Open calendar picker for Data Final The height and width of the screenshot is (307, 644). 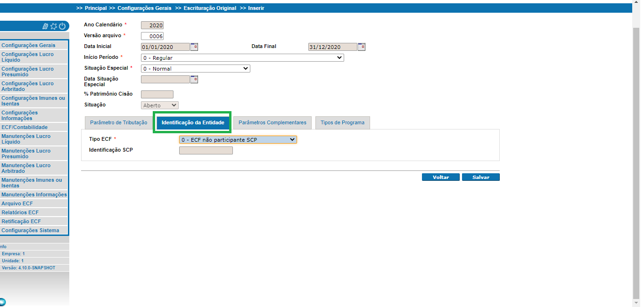pyautogui.click(x=362, y=47)
